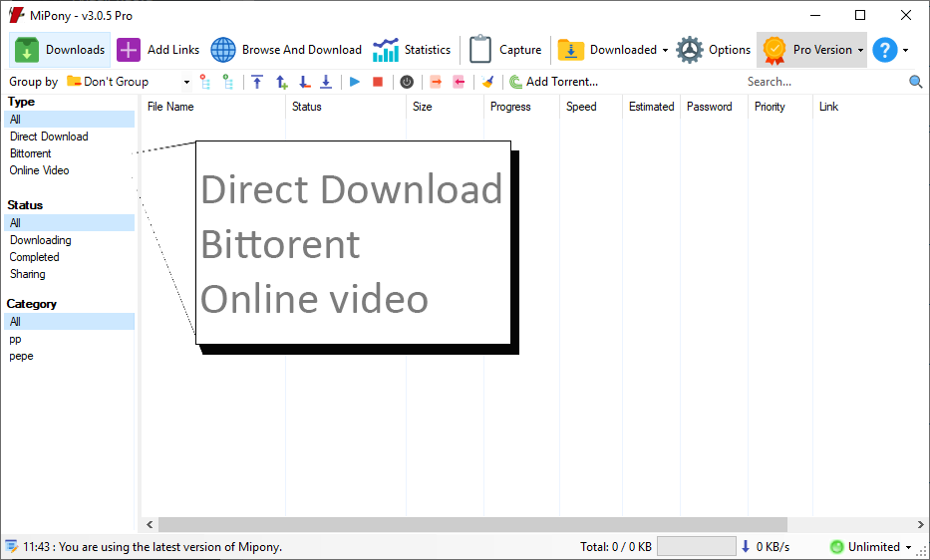
Task: Click the red collapse tree icon
Action: point(204,82)
